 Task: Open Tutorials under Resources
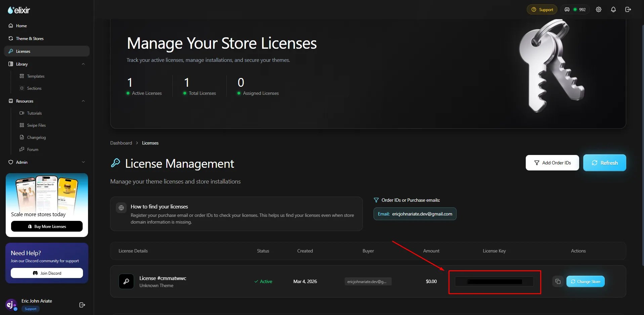[x=34, y=113]
